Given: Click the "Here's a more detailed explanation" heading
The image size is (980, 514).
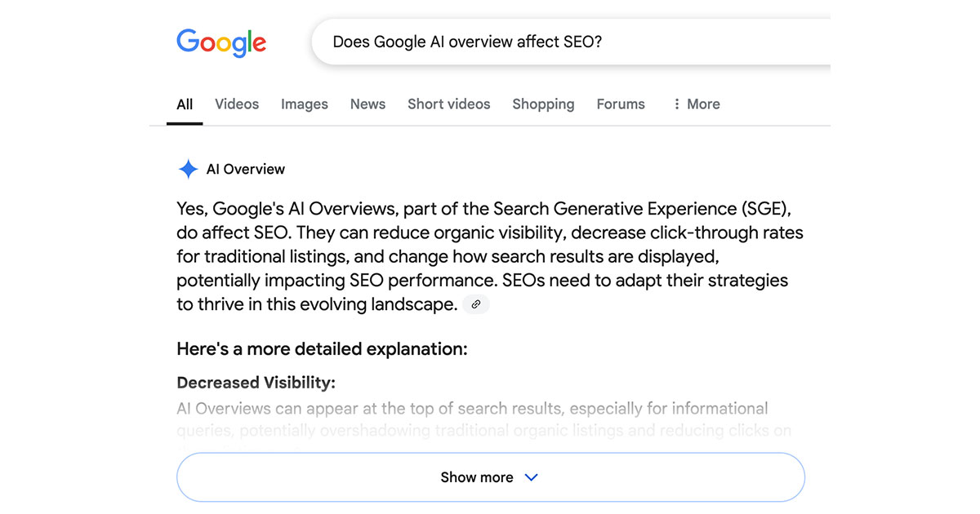Looking at the screenshot, I should point(322,350).
